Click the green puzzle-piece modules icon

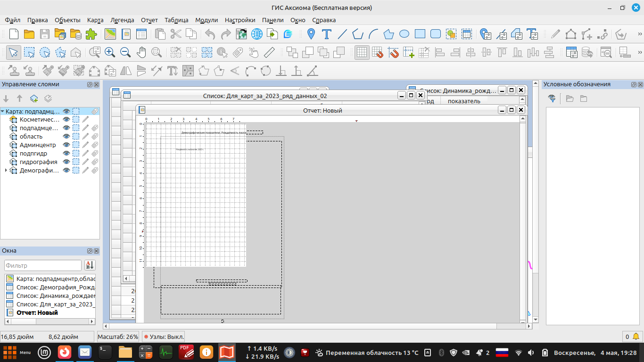pyautogui.click(x=91, y=34)
